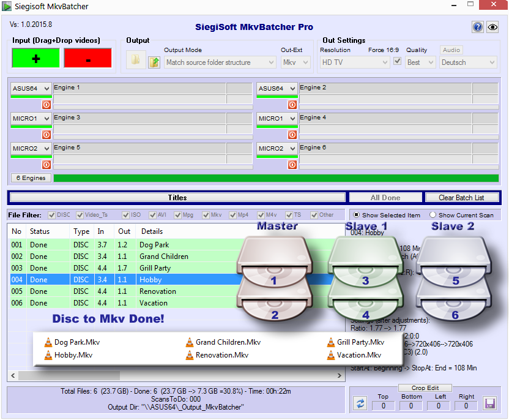The height and width of the screenshot is (420, 509).
Task: Click the 6 Engines button
Action: coord(31,178)
